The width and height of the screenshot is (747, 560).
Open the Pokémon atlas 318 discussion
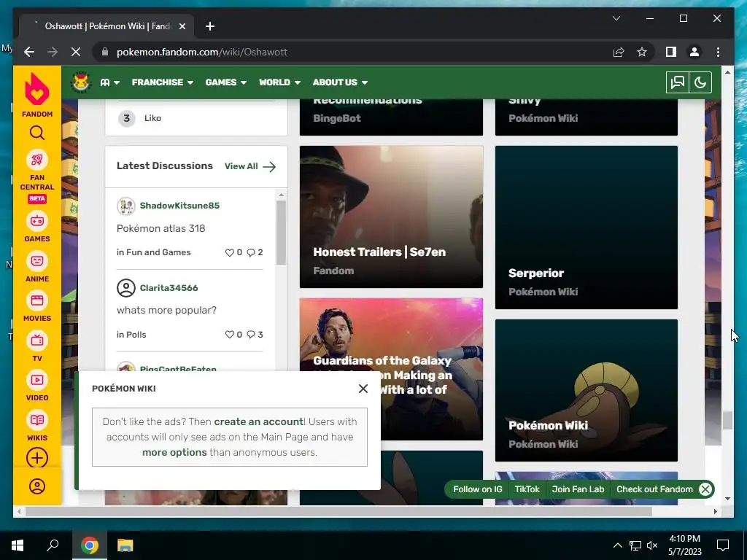(161, 228)
